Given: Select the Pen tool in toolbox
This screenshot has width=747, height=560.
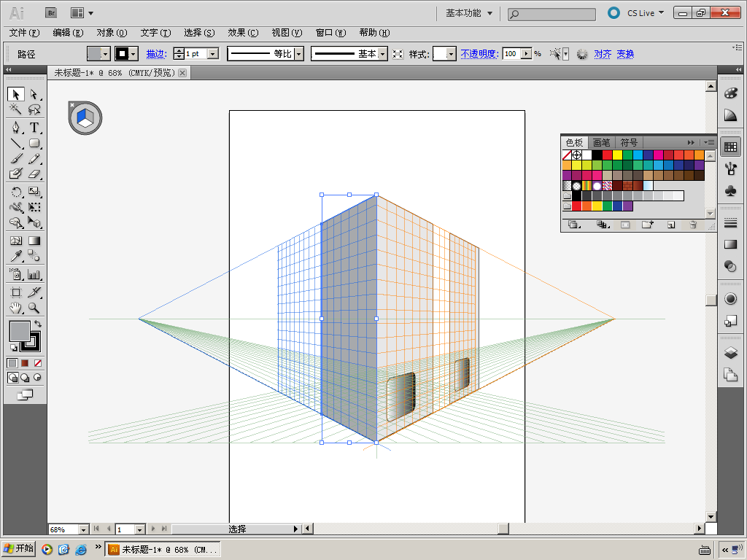Looking at the screenshot, I should pyautogui.click(x=15, y=128).
